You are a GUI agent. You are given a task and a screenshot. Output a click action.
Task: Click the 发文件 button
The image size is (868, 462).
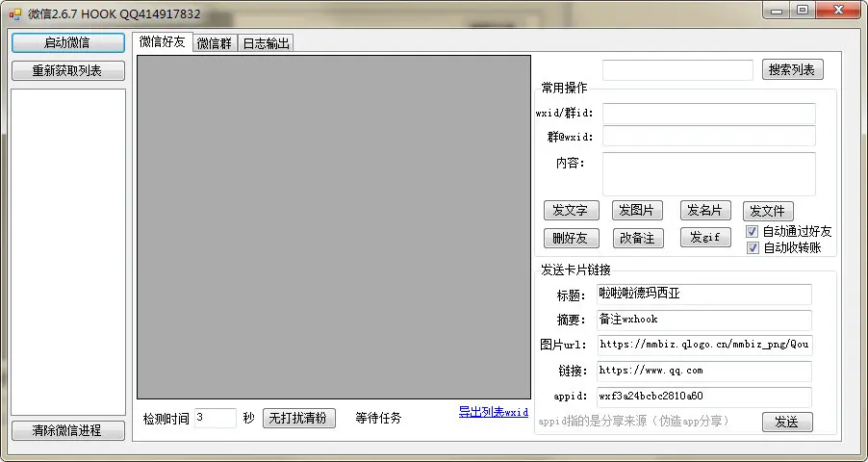click(x=768, y=211)
